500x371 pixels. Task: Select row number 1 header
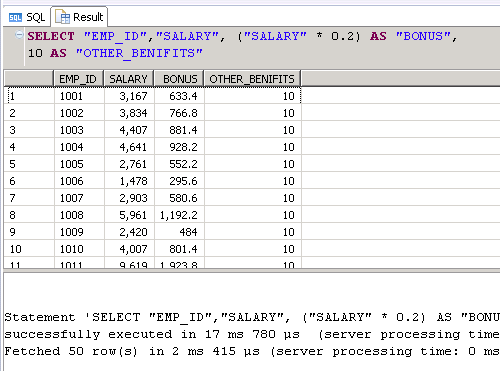[x=29, y=96]
